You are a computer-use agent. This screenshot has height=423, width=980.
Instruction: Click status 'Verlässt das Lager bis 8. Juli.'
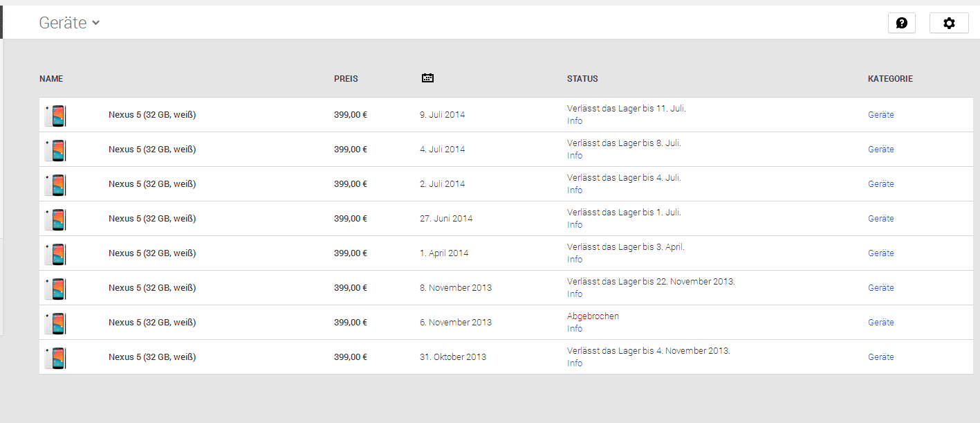625,143
